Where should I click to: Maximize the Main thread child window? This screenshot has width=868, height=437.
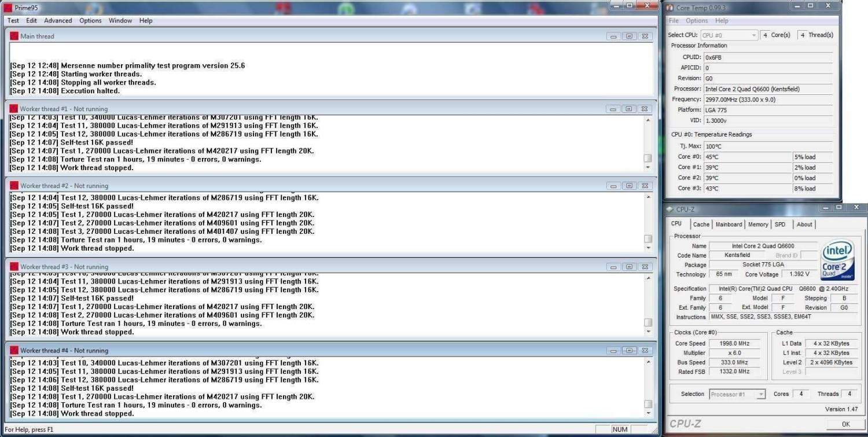click(x=629, y=36)
